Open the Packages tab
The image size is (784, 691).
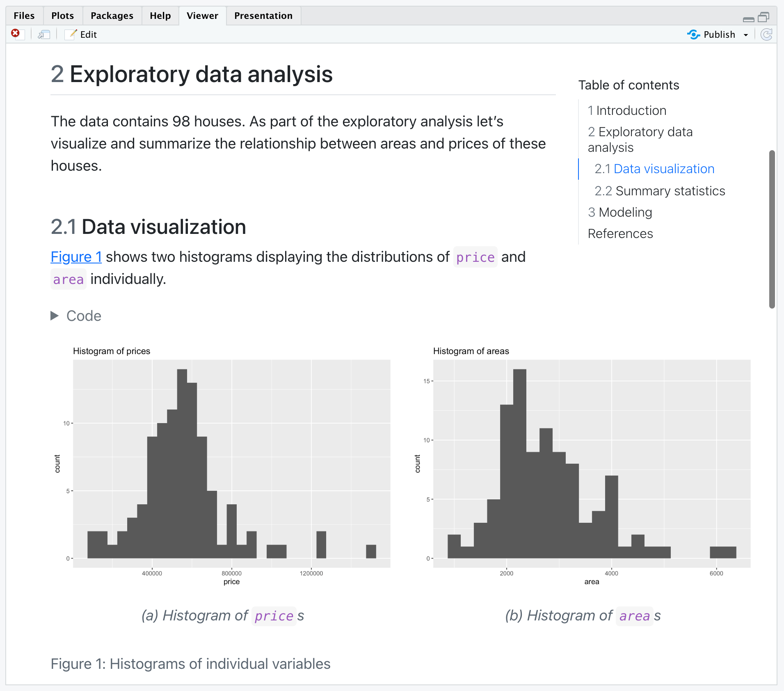[112, 16]
